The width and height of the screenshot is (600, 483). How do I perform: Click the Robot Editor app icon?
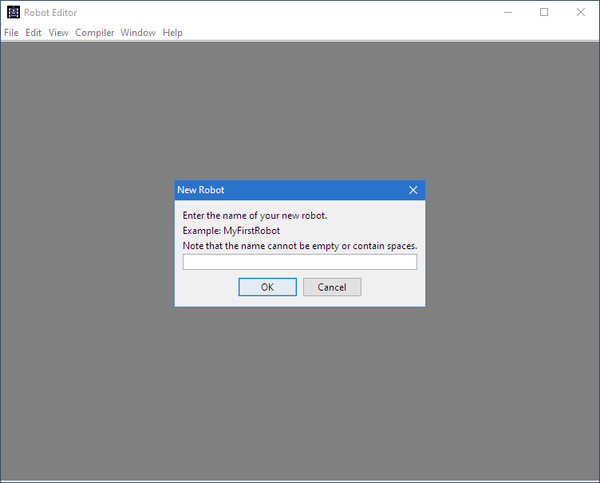coord(13,13)
